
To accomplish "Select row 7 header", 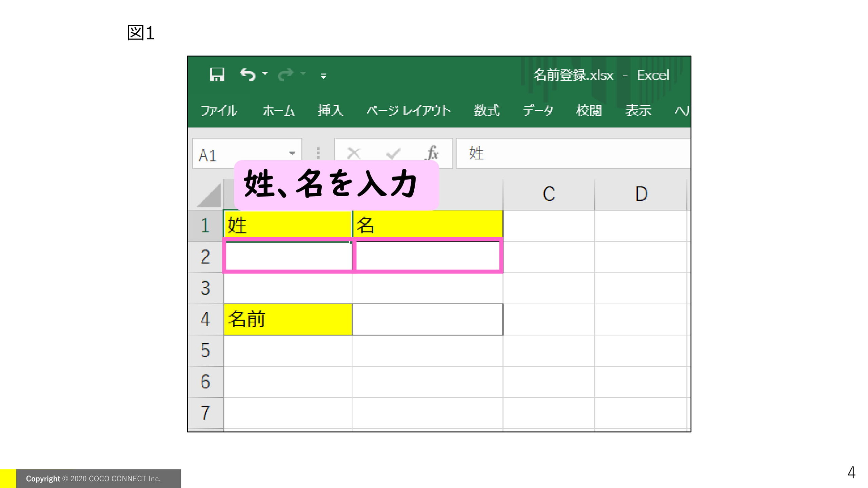I will [205, 413].
